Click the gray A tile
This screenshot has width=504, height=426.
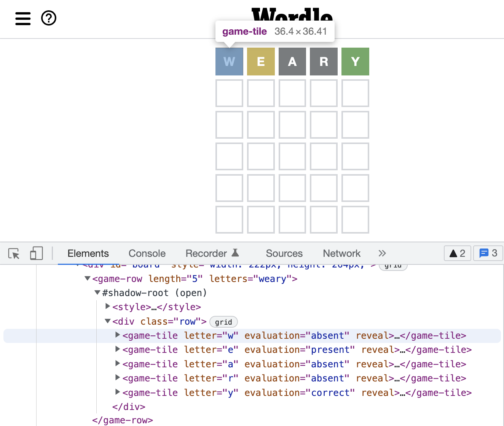[292, 61]
